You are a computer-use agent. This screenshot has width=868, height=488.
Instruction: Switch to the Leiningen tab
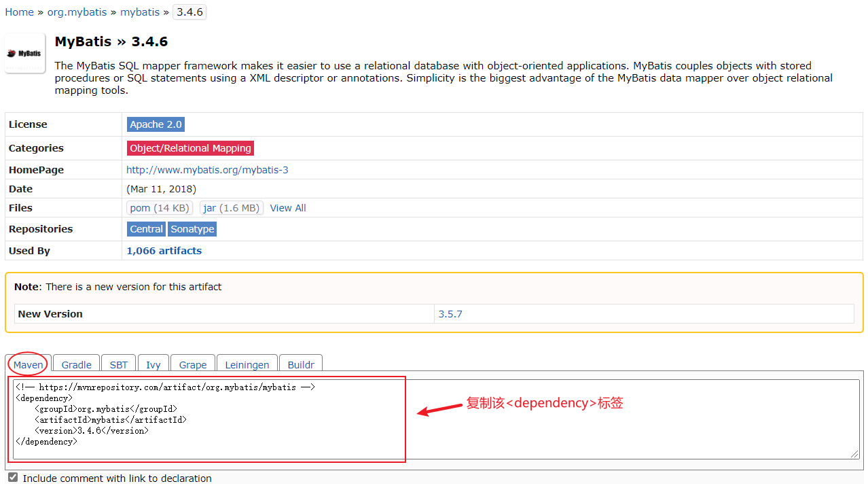point(247,364)
